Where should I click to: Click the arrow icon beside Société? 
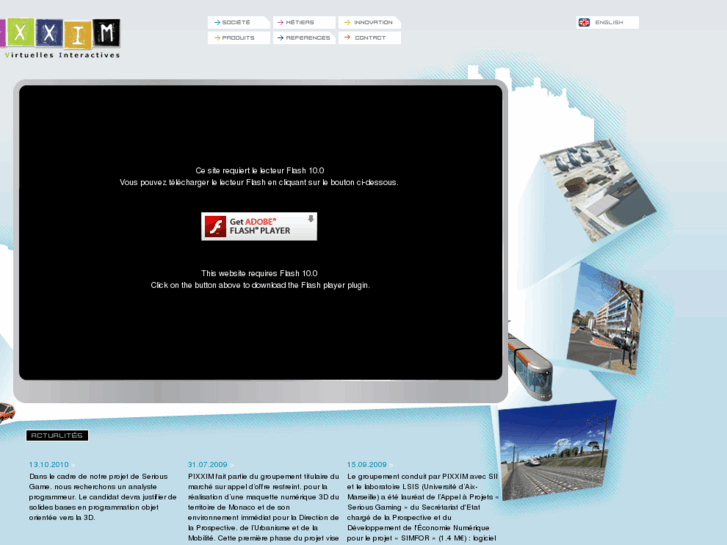pyautogui.click(x=217, y=22)
